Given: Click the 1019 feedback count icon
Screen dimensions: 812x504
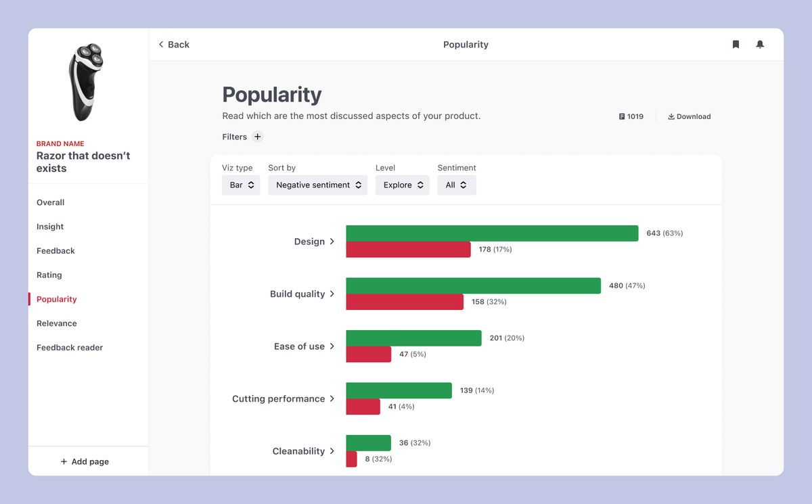Looking at the screenshot, I should click(622, 116).
